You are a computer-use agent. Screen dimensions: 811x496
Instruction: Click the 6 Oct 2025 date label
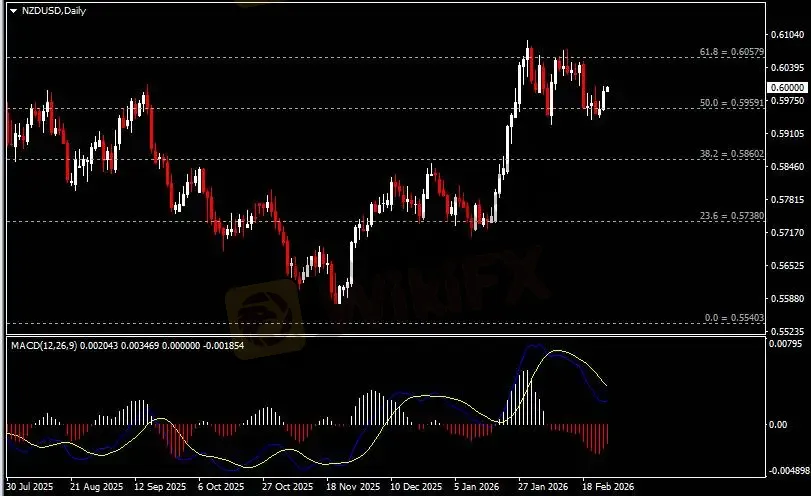221,487
